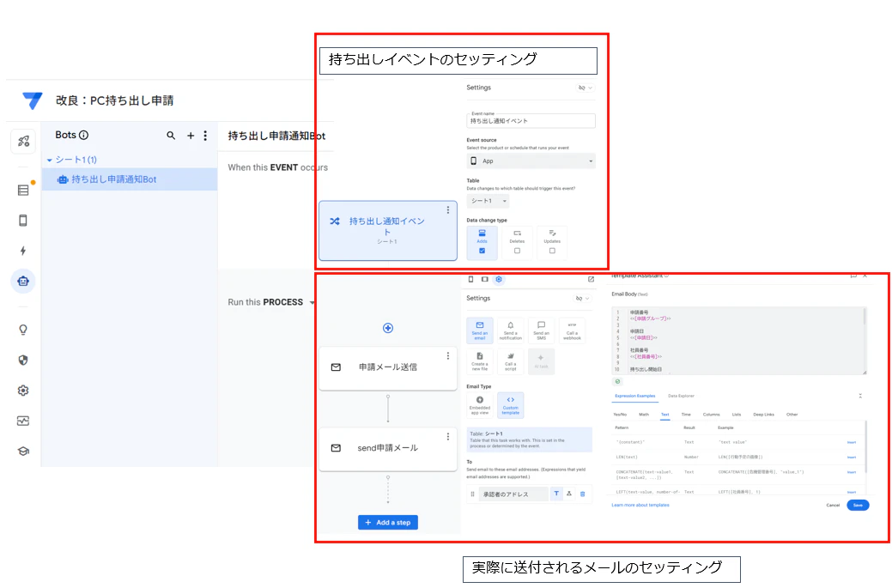Click the Add a step button
This screenshot has height=588, width=892.
click(388, 523)
